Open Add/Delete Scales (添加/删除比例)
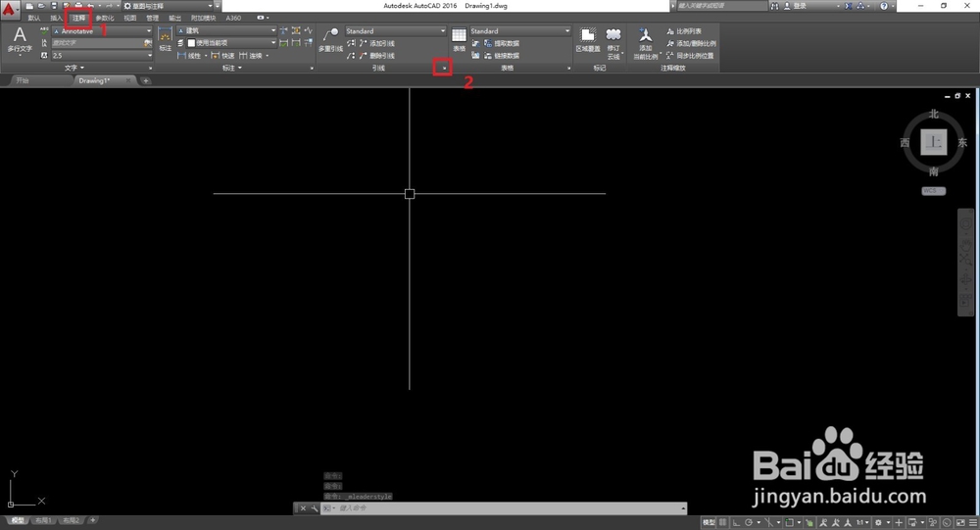 pyautogui.click(x=691, y=43)
